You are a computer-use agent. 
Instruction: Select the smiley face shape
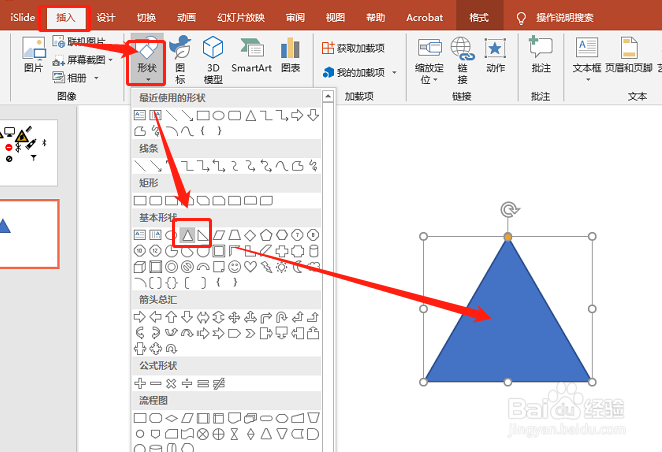tap(234, 267)
